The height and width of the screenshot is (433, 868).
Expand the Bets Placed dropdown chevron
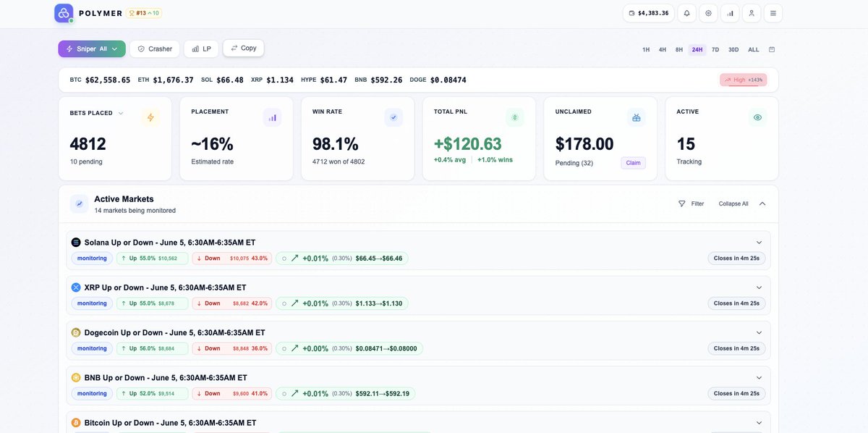click(121, 113)
